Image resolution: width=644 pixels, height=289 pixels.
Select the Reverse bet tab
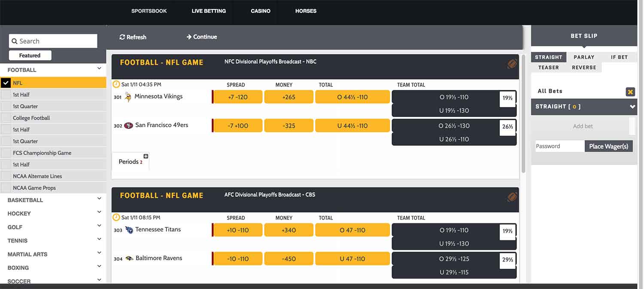click(584, 68)
